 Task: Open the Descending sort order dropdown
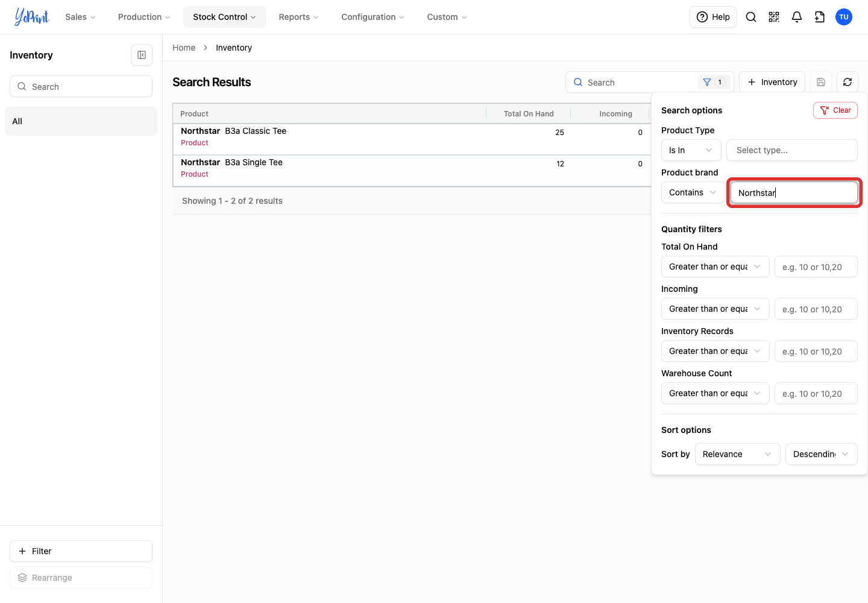coord(822,454)
